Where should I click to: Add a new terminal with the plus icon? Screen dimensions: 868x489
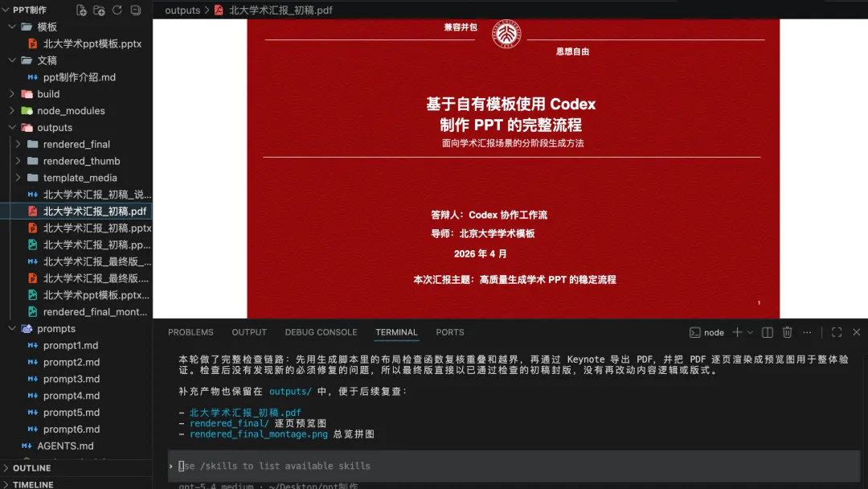(737, 332)
